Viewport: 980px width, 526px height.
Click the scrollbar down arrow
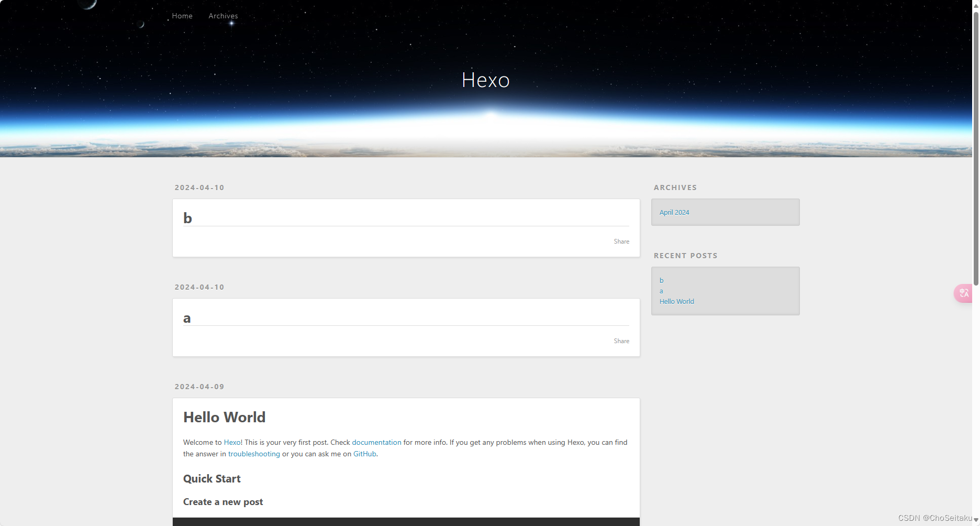coord(976,520)
